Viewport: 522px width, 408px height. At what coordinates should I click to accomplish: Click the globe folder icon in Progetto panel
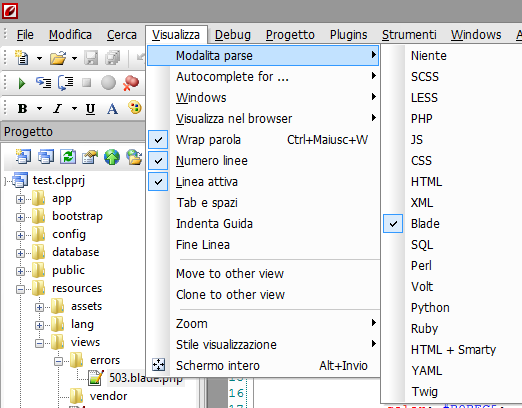tap(134, 157)
